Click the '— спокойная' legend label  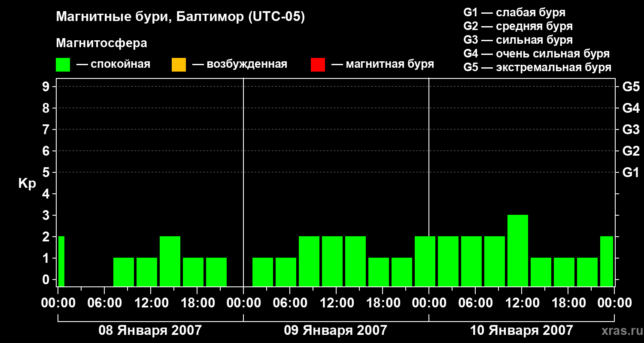pyautogui.click(x=113, y=65)
